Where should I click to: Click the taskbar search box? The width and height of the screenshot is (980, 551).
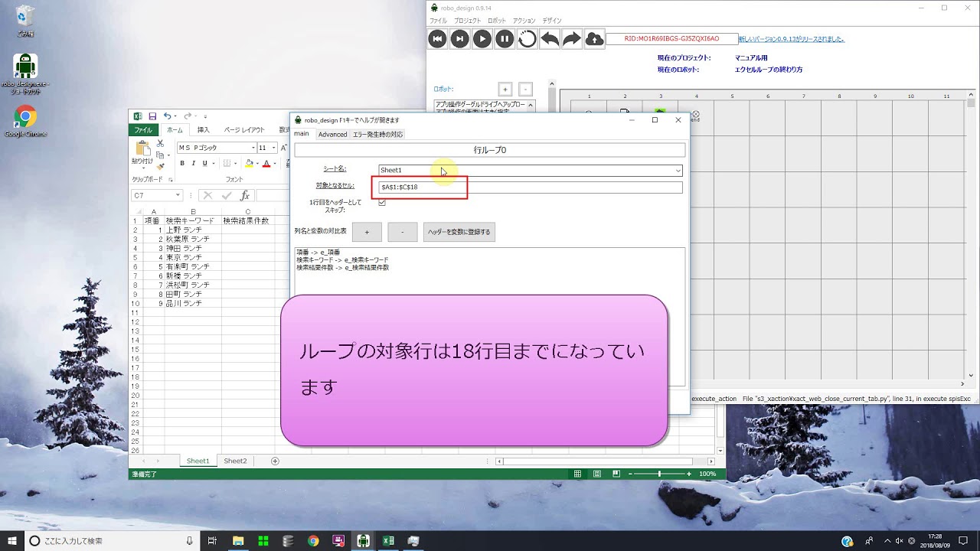(x=113, y=541)
